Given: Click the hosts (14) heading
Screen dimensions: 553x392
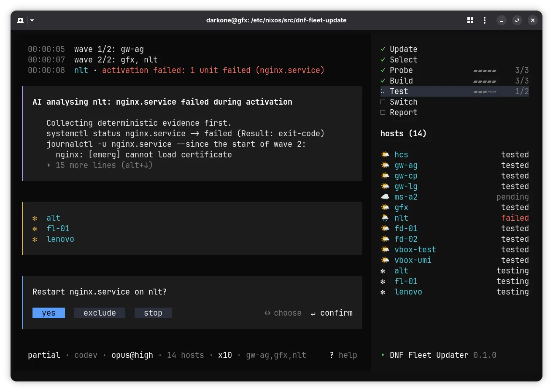Looking at the screenshot, I should point(403,134).
